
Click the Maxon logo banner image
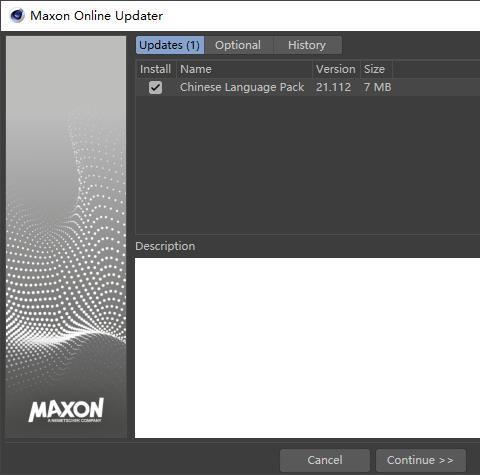pos(66,237)
